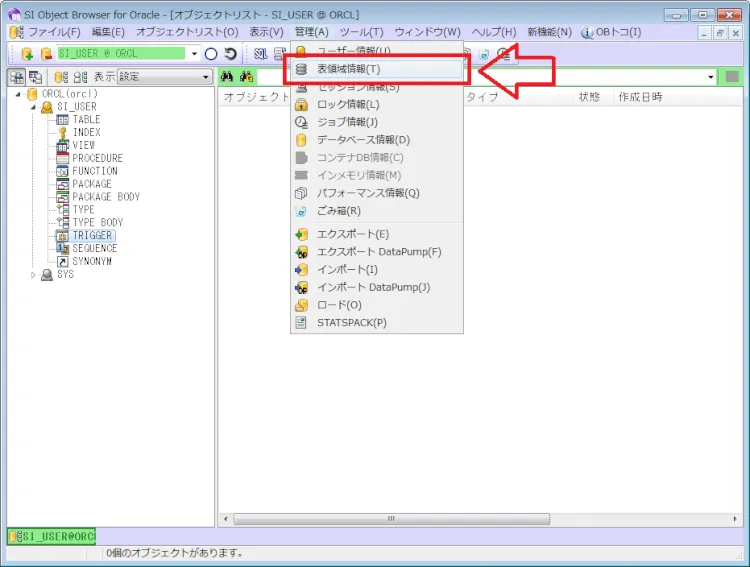Screen dimensions: 750x567
Task: Collapse the SI_USER tree node
Action: tap(33, 107)
